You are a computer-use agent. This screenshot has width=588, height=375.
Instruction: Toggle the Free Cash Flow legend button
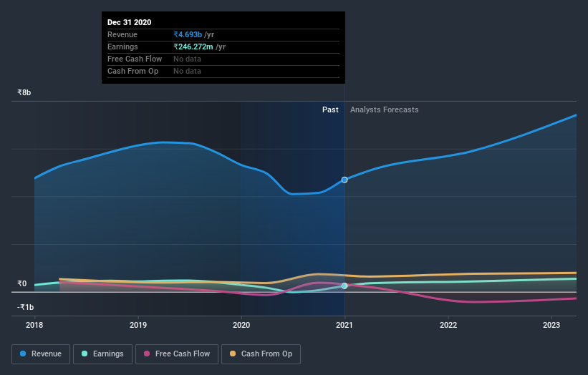(x=177, y=354)
